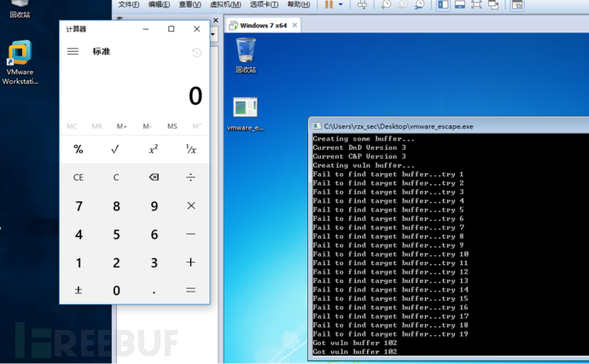Click the VMware pause VM toolbar button
The height and width of the screenshot is (364, 589).
329,4
